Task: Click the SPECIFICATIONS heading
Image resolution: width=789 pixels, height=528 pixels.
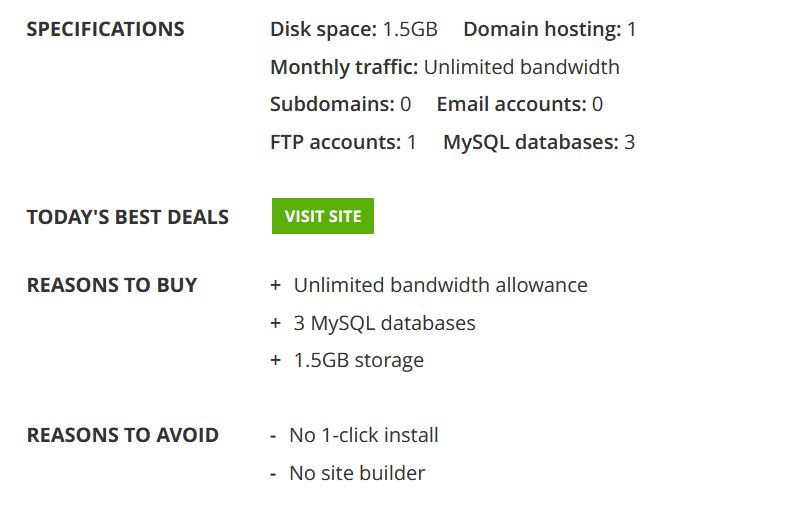Action: pyautogui.click(x=106, y=29)
